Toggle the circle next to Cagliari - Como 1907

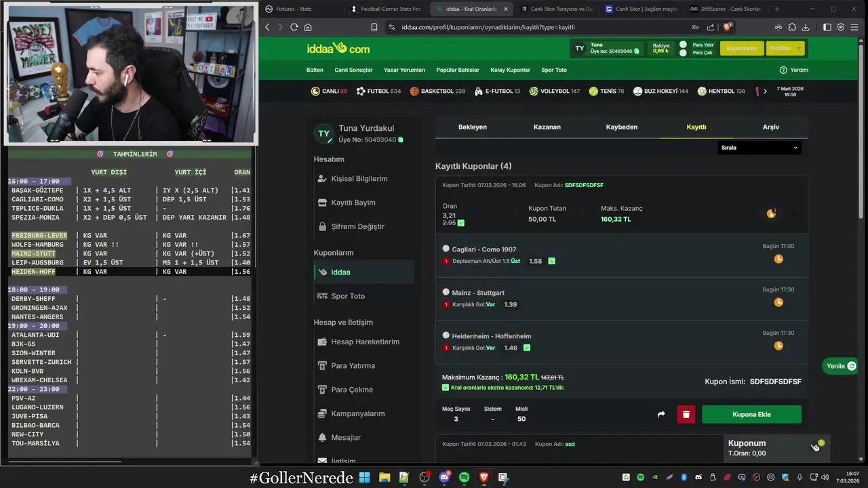[446, 249]
